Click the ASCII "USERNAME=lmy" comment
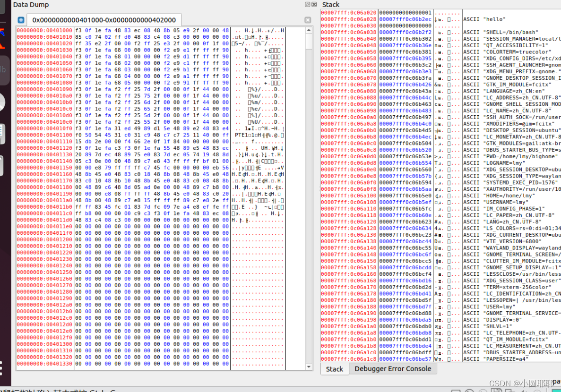 pos(496,202)
